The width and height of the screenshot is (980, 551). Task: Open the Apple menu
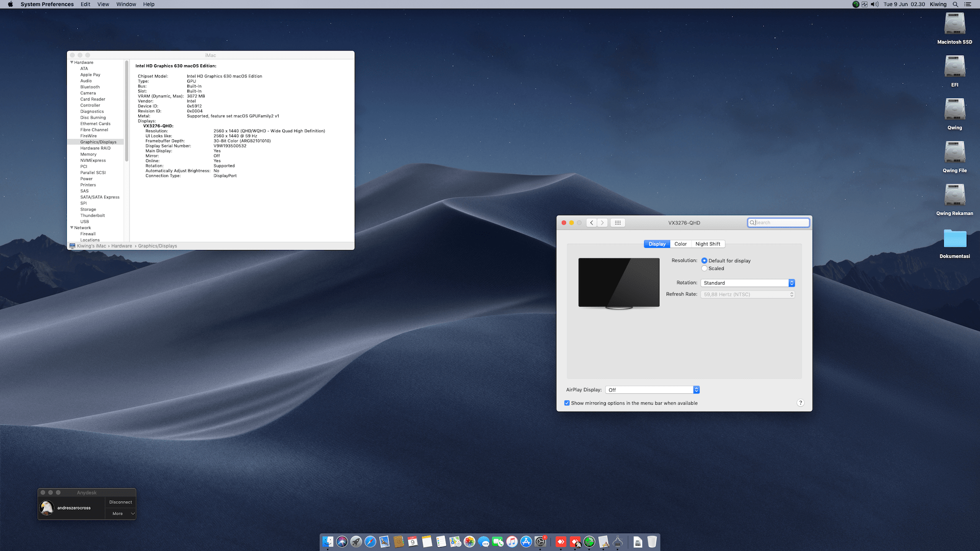pyautogui.click(x=10, y=4)
